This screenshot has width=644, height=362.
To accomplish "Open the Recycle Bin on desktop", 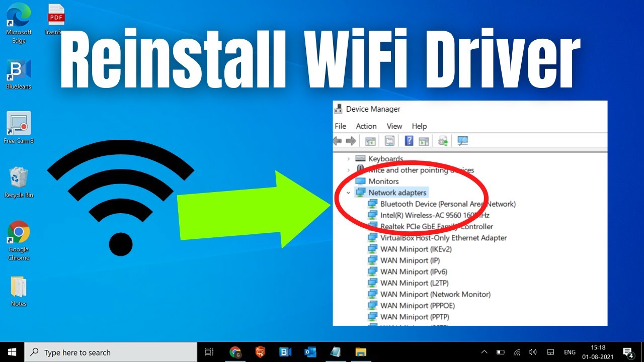I will (x=19, y=182).
